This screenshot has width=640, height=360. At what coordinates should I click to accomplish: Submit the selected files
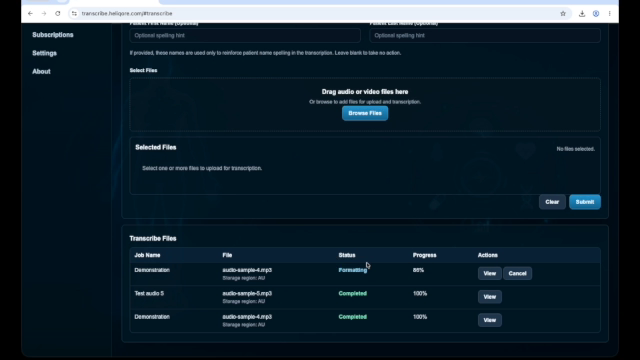click(x=584, y=202)
